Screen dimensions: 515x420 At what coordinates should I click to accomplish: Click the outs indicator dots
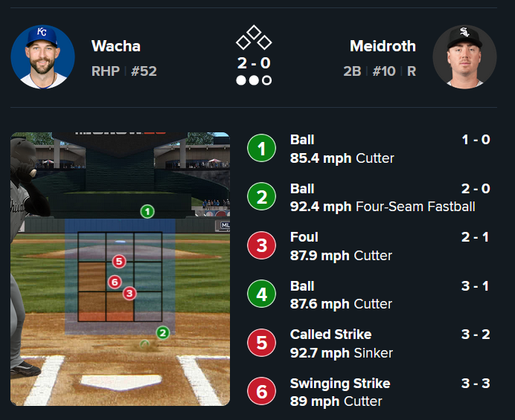pos(254,80)
